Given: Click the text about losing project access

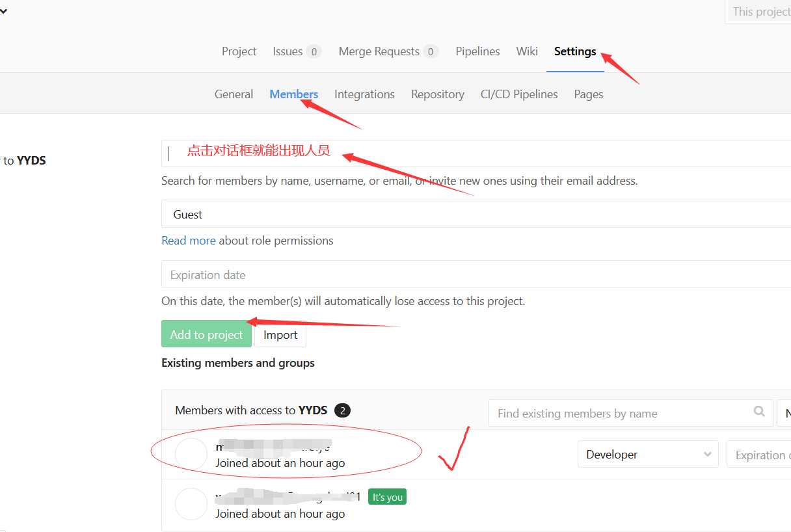Looking at the screenshot, I should 343,301.
